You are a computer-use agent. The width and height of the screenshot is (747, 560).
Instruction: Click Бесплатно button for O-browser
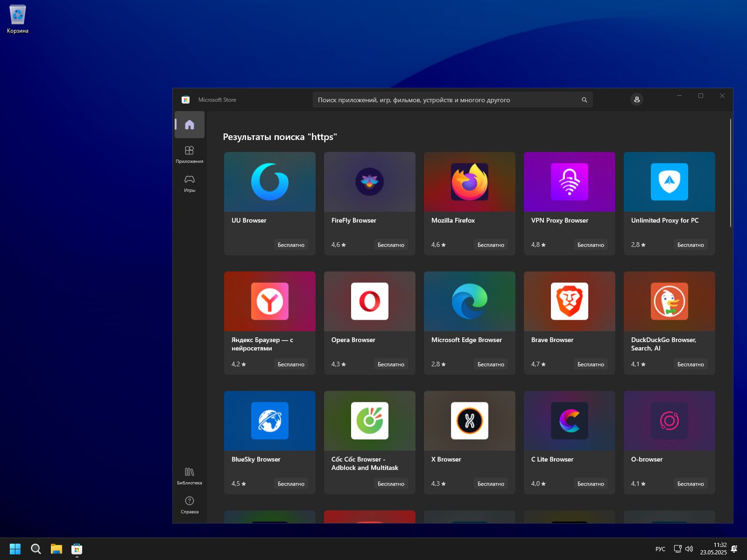point(691,483)
